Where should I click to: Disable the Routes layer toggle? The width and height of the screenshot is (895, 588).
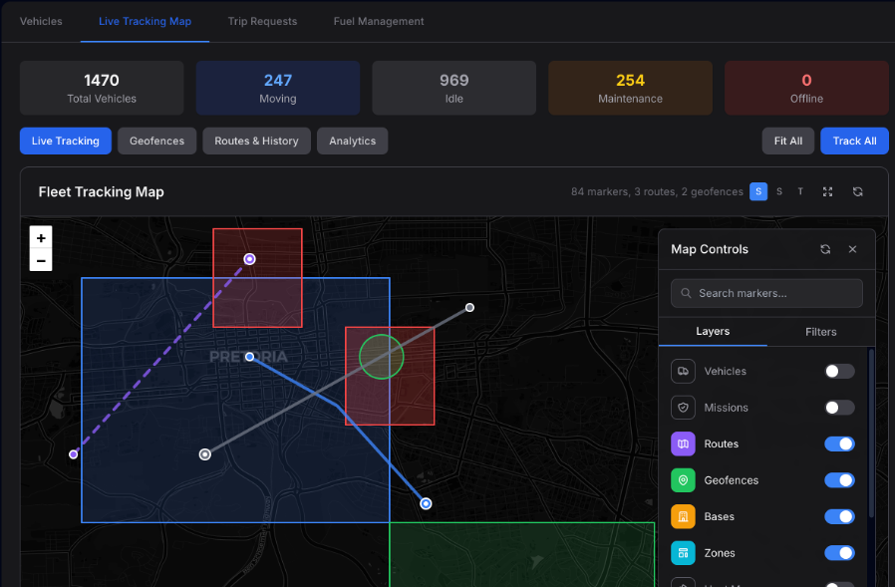click(x=839, y=443)
